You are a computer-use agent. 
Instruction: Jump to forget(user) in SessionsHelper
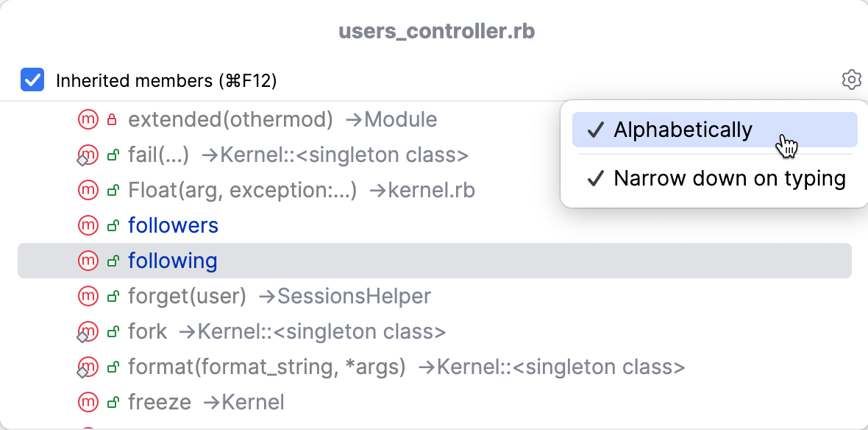(x=279, y=296)
